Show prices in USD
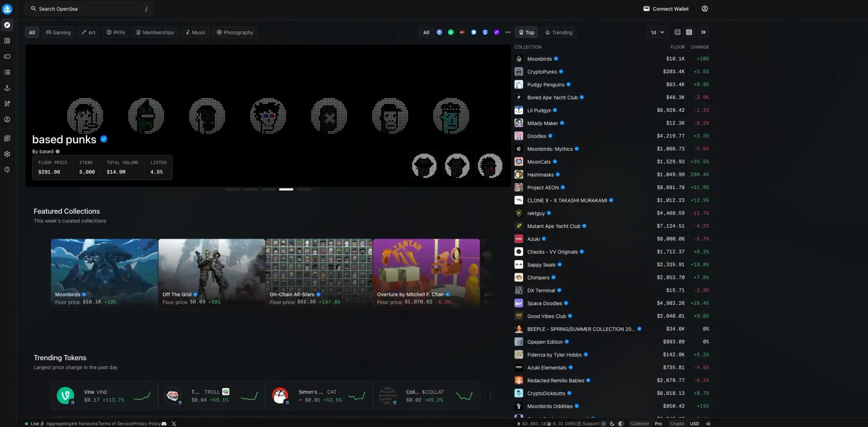This screenshot has width=868, height=427. click(694, 424)
